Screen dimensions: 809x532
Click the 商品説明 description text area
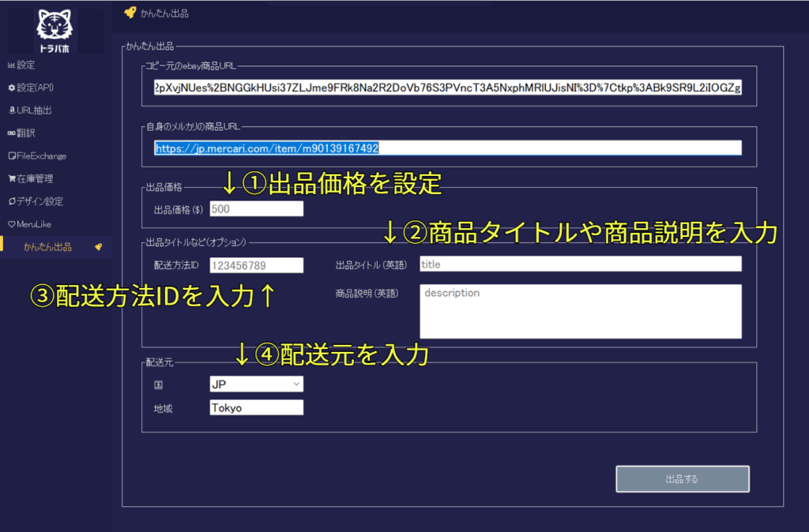(580, 311)
